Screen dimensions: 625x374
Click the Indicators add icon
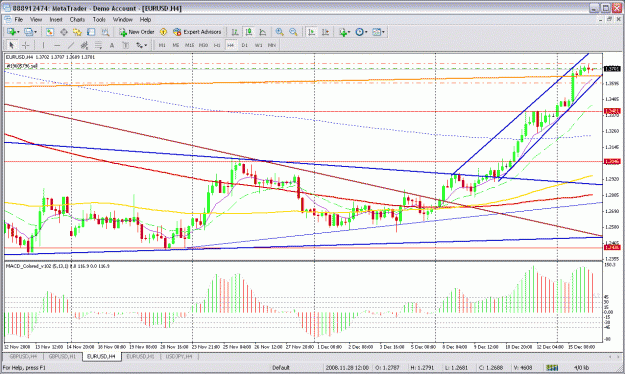342,32
